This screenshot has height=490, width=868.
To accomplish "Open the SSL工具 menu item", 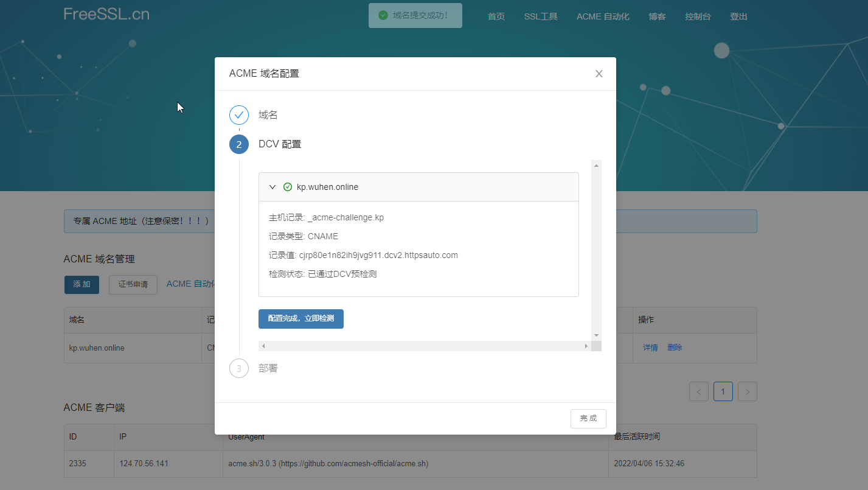I will pyautogui.click(x=540, y=16).
